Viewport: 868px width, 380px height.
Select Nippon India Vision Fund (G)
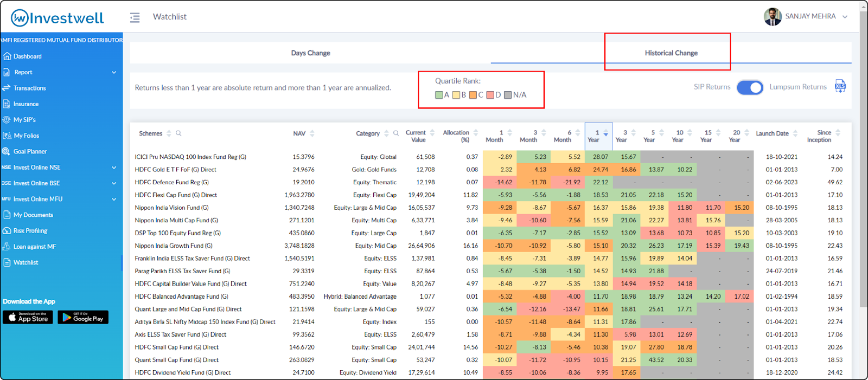tap(171, 208)
